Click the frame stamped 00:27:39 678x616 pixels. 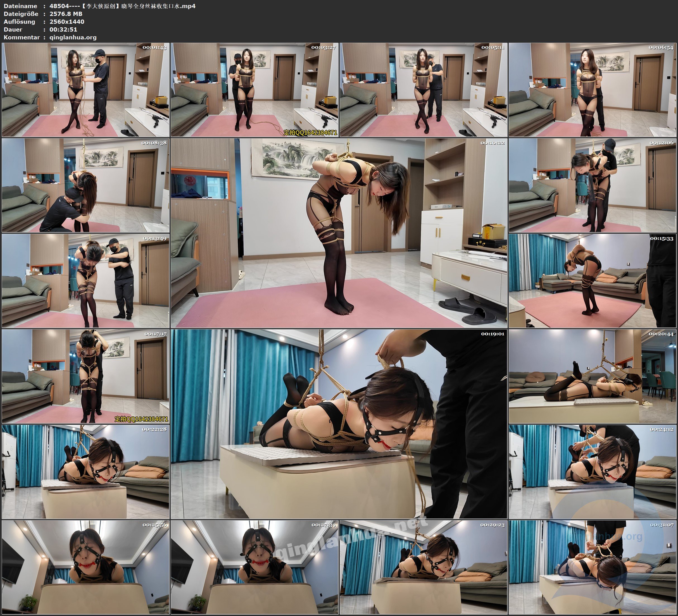click(x=254, y=567)
